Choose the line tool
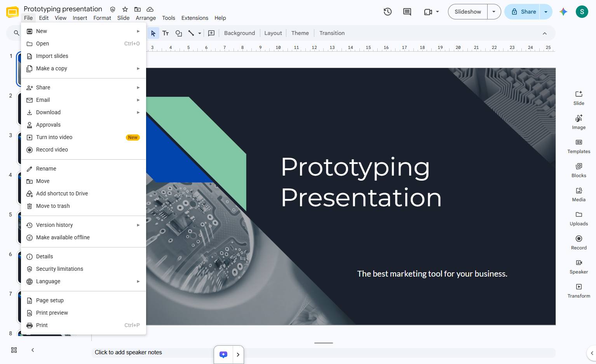The height and width of the screenshot is (364, 596). (191, 33)
